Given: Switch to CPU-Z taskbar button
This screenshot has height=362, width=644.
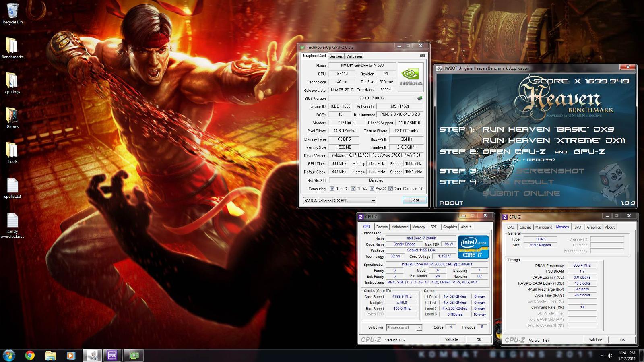Looking at the screenshot, I should (x=112, y=355).
